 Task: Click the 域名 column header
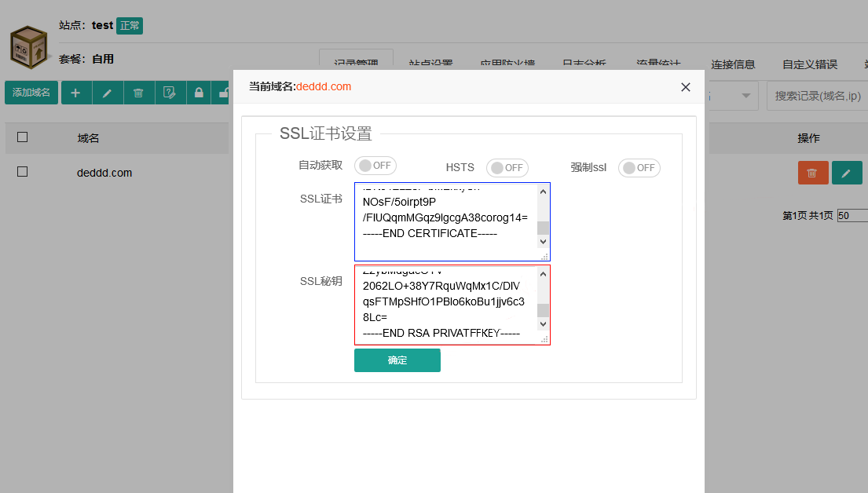click(88, 138)
